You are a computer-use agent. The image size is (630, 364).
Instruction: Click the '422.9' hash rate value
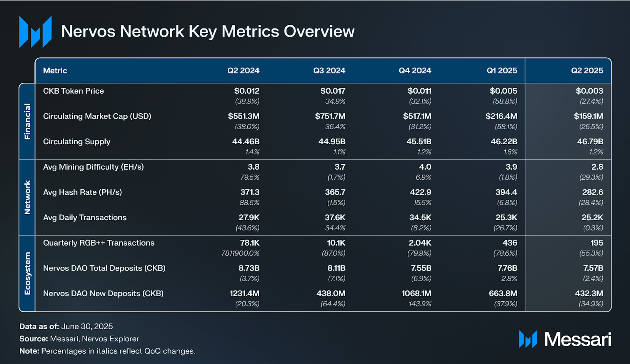pos(421,192)
